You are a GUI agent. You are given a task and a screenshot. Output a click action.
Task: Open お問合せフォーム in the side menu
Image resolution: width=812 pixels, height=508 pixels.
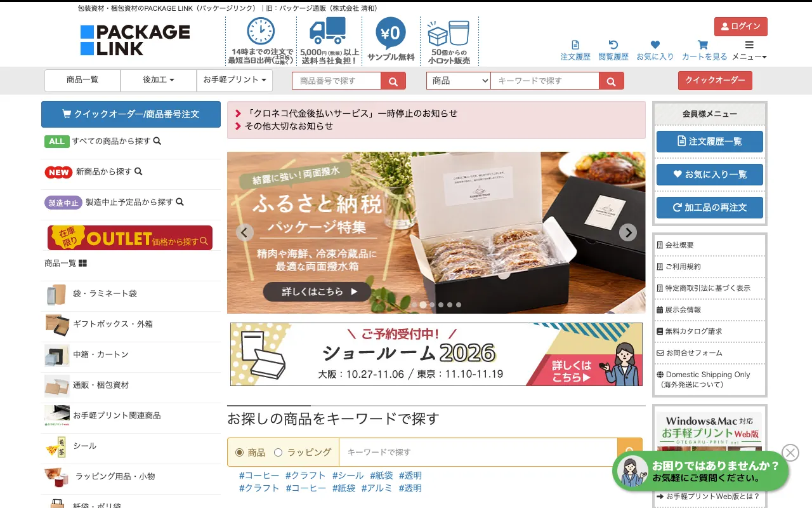coord(690,353)
